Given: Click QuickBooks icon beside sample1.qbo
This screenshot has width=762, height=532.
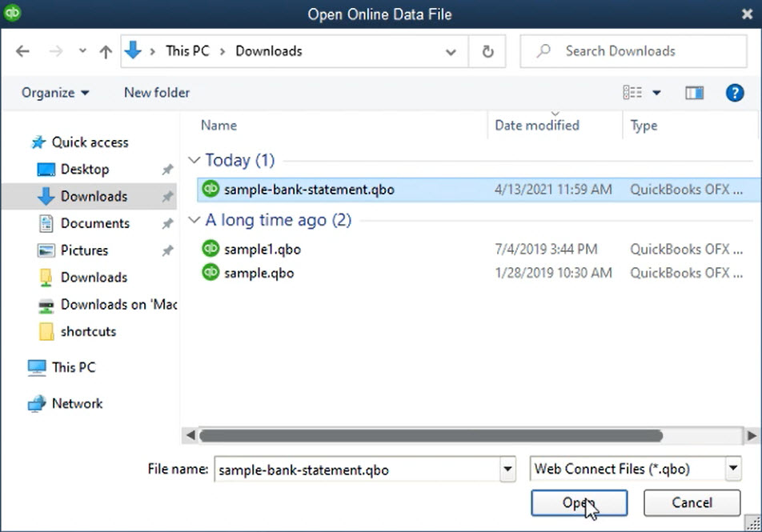Looking at the screenshot, I should click(211, 248).
